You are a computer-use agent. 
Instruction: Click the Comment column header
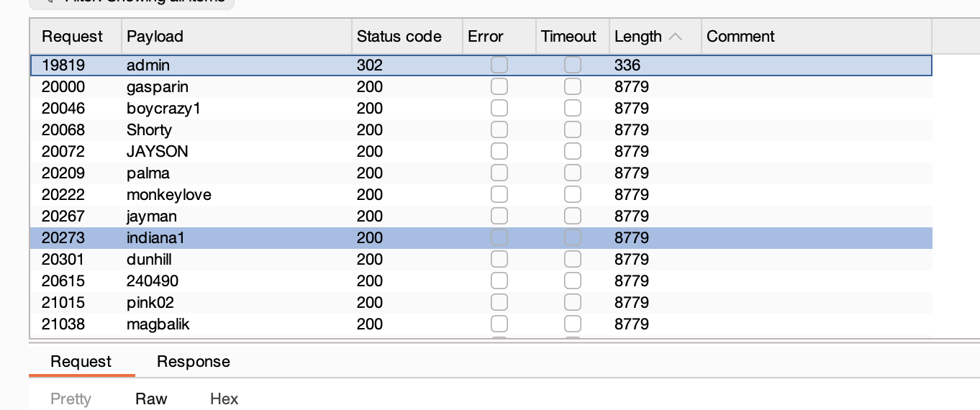(740, 37)
